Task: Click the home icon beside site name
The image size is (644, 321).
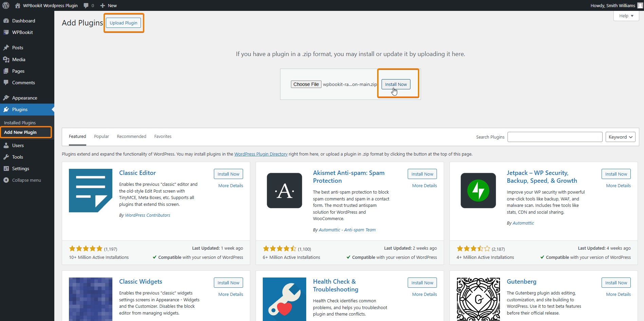Action: [18, 5]
